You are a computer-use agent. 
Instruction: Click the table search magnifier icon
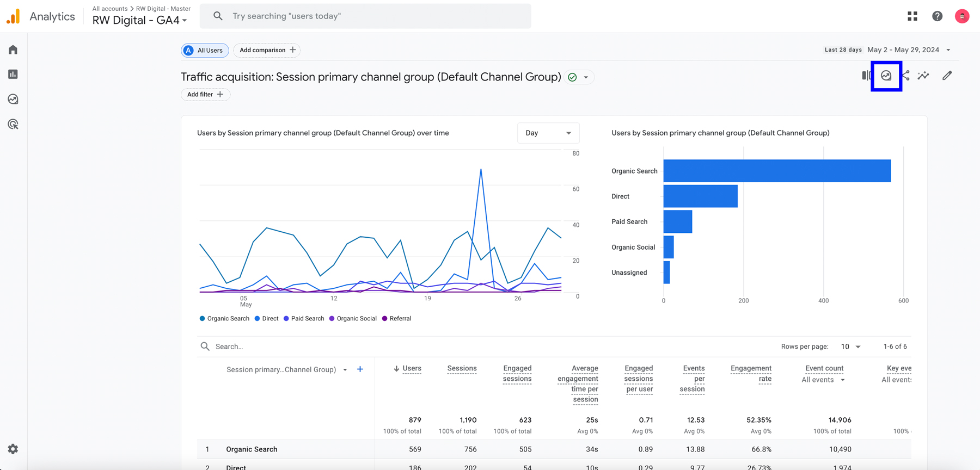[x=205, y=347]
